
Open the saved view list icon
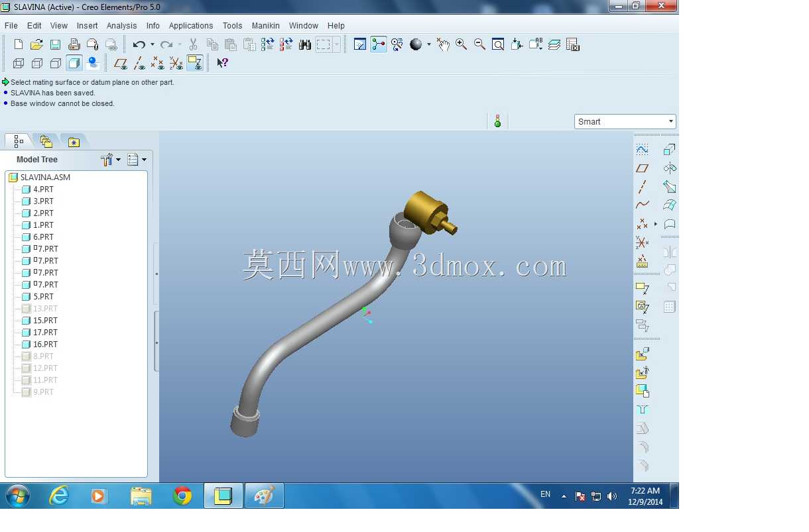pyautogui.click(x=536, y=44)
